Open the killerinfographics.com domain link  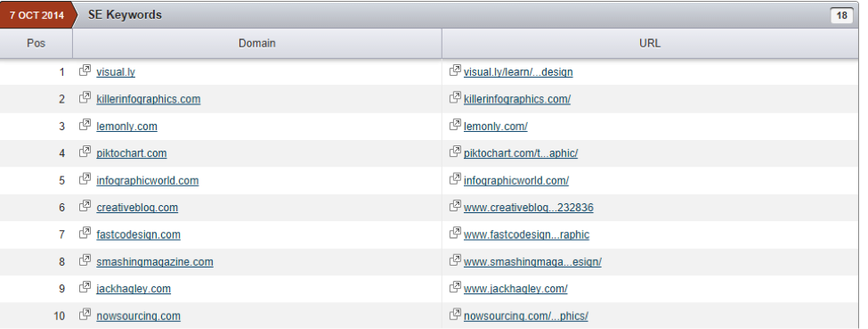point(149,99)
